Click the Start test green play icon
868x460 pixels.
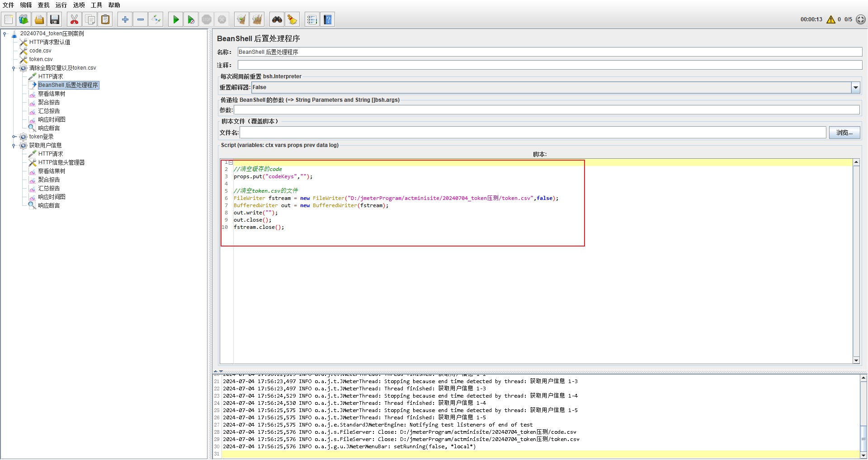pos(176,19)
